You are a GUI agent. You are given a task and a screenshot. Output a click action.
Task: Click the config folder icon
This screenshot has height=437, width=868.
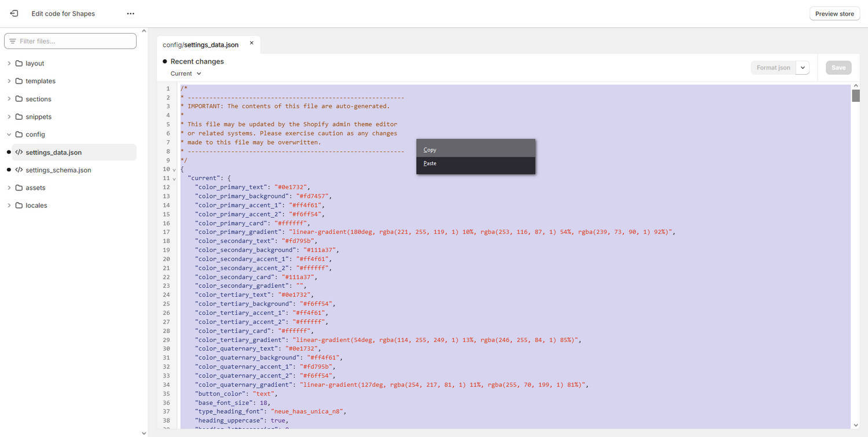pos(19,134)
